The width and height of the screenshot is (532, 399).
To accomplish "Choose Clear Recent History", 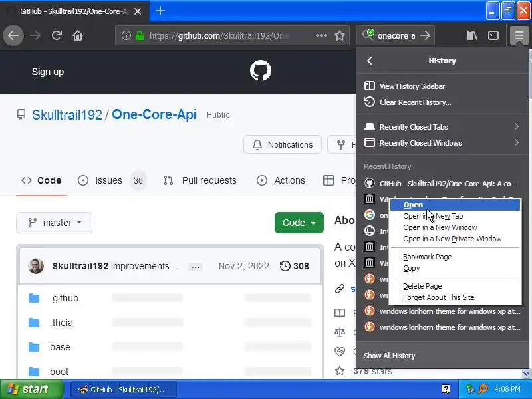I will click(442, 102).
